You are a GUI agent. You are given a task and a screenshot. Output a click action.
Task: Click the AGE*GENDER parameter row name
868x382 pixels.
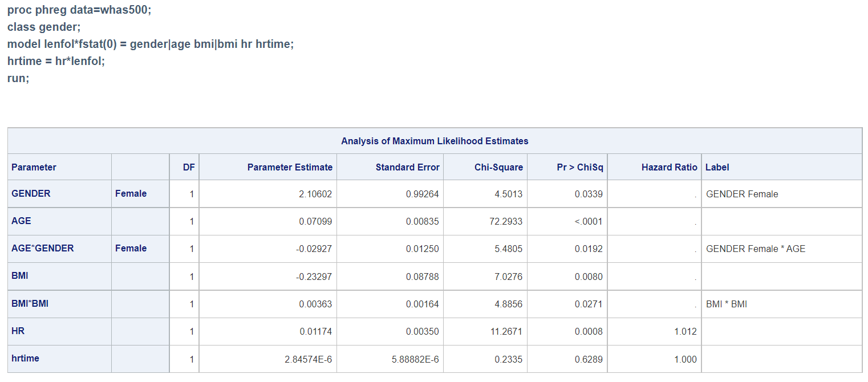click(42, 248)
